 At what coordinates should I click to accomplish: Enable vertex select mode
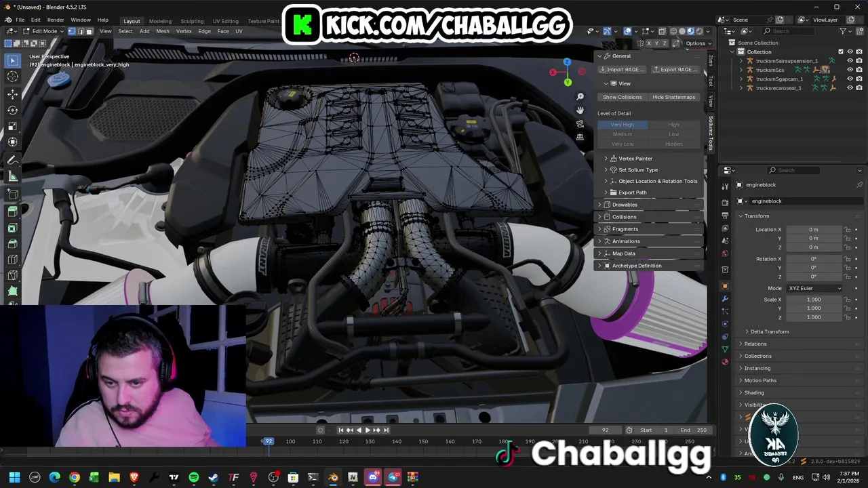72,31
